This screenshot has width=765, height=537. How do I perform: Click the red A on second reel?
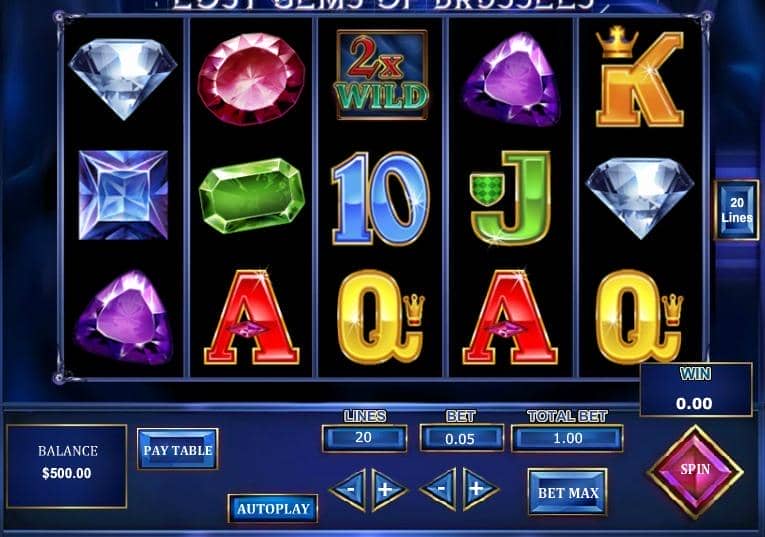252,317
